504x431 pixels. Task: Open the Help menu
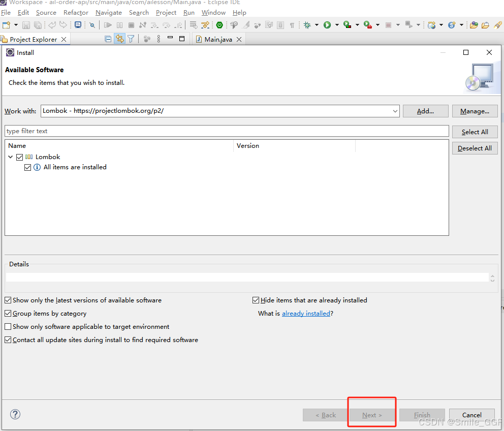pyautogui.click(x=239, y=13)
